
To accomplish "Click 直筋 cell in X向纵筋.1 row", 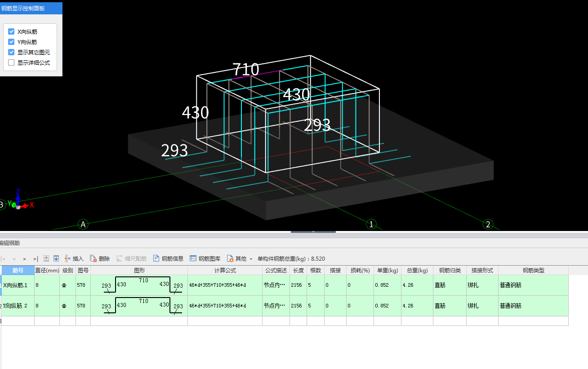I will pyautogui.click(x=450, y=285).
